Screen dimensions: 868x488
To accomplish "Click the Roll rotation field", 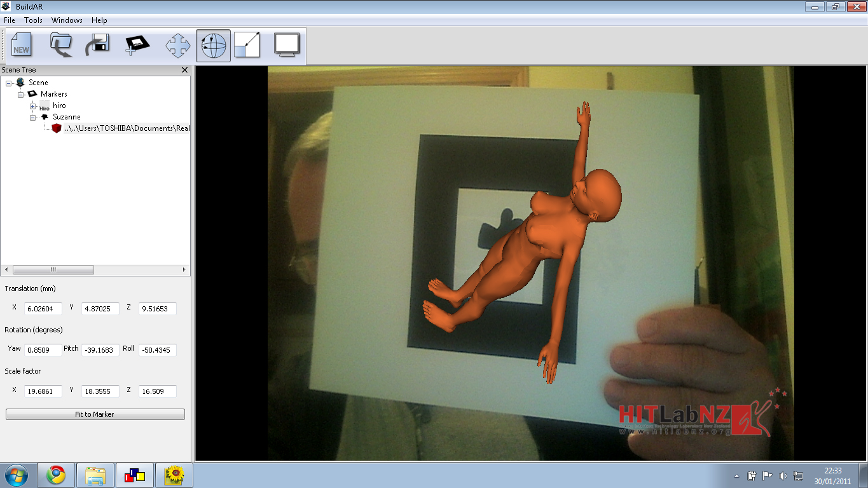I will coord(158,350).
